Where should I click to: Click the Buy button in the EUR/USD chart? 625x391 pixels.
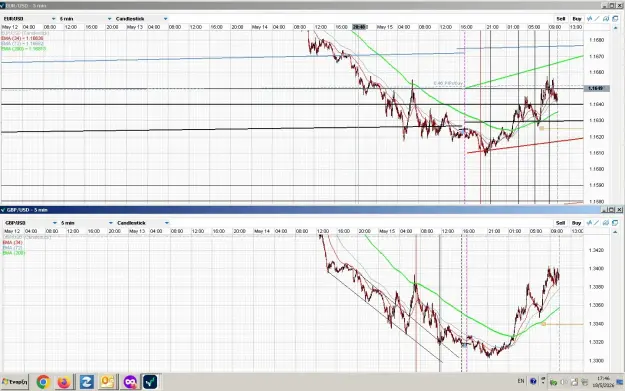coord(577,19)
